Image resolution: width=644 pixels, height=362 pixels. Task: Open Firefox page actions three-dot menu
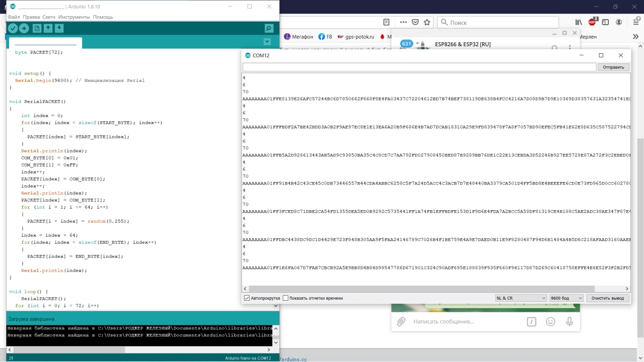(x=403, y=22)
